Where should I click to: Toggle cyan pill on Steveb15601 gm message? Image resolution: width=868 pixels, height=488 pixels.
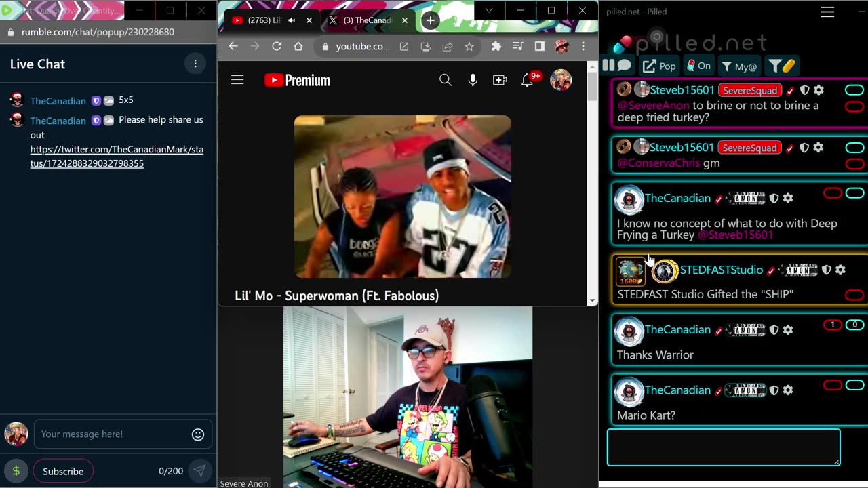click(854, 148)
